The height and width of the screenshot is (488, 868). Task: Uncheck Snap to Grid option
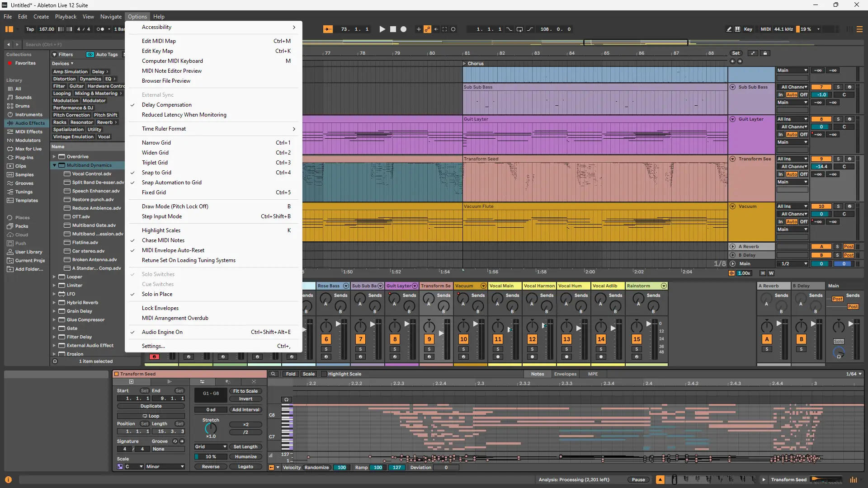[x=156, y=173]
